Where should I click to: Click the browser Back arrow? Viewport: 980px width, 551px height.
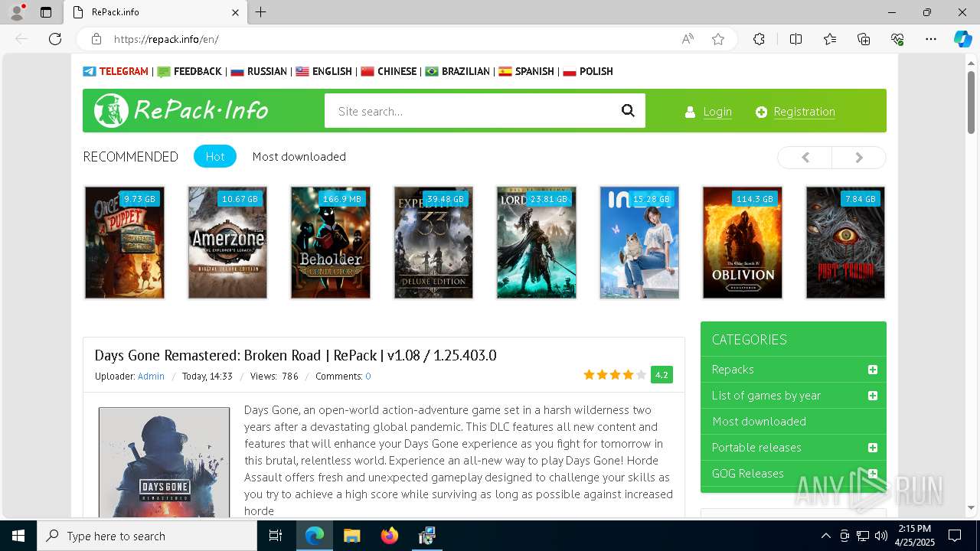pyautogui.click(x=21, y=39)
